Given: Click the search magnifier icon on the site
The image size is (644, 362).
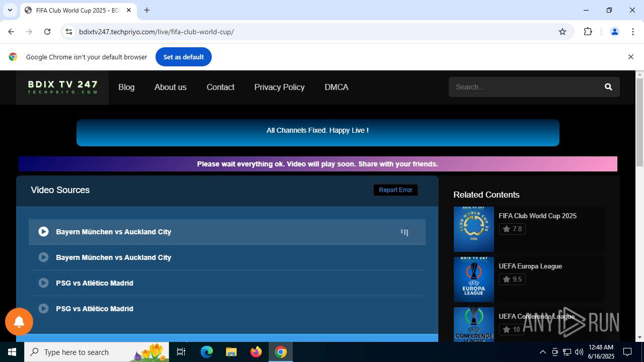Looking at the screenshot, I should pos(608,87).
